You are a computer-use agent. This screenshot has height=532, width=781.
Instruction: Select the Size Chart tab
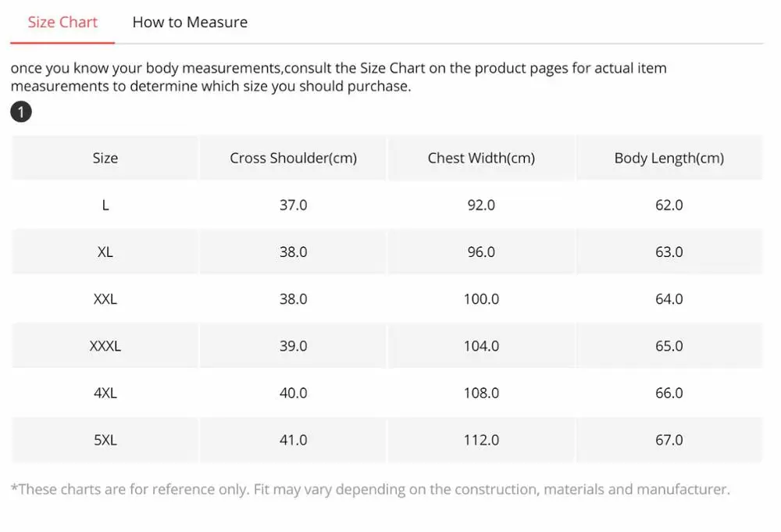point(62,22)
